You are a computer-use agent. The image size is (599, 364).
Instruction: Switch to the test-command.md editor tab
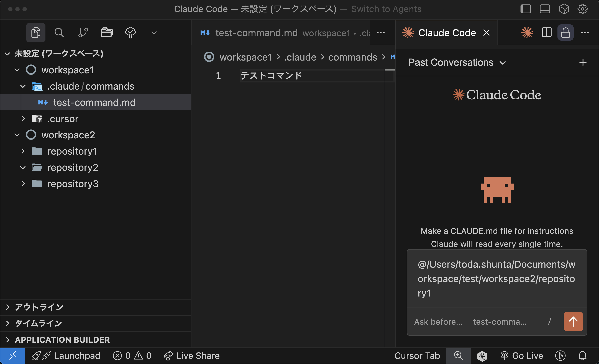[257, 33]
